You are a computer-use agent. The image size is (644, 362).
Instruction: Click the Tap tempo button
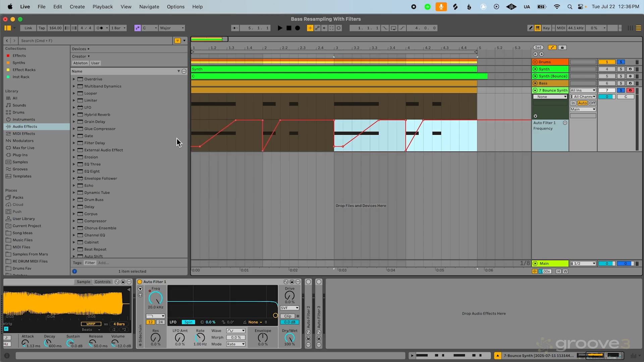[x=42, y=28]
